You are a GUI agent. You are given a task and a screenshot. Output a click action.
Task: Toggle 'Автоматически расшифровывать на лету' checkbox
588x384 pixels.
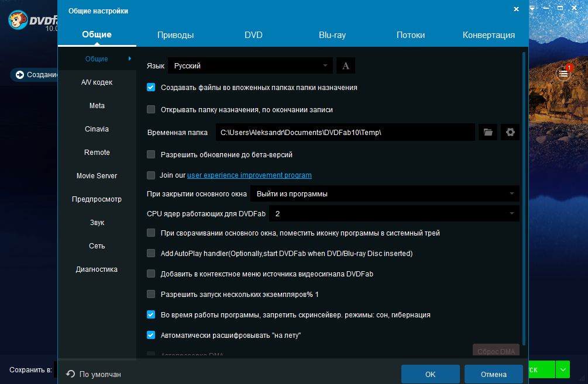click(151, 335)
